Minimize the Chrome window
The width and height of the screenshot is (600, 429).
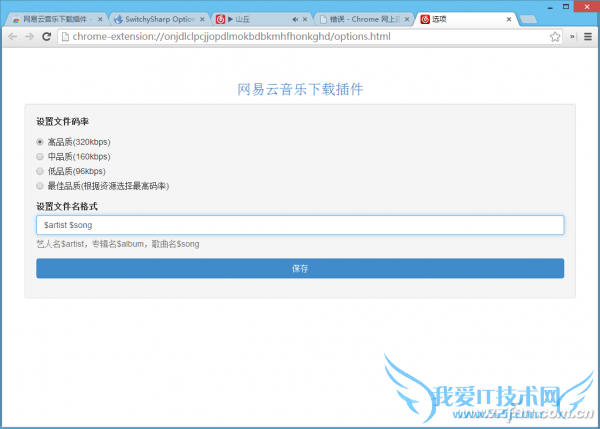click(x=550, y=7)
